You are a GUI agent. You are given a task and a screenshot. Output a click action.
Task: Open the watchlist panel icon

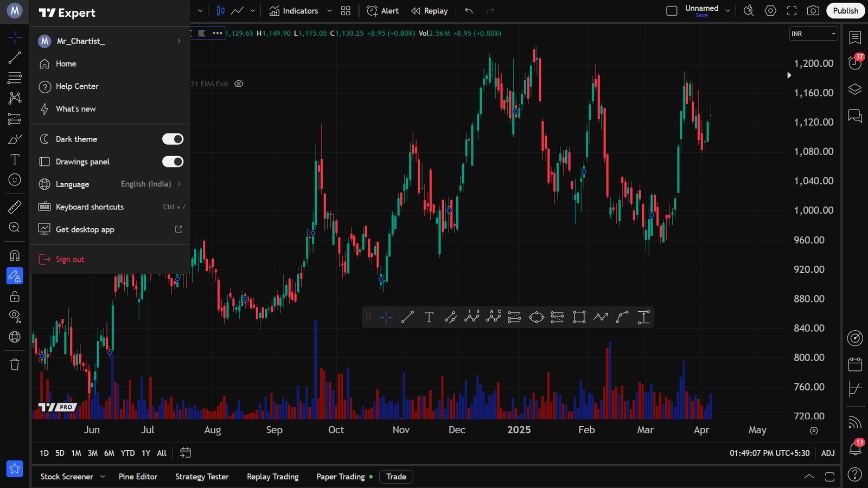[x=855, y=37]
